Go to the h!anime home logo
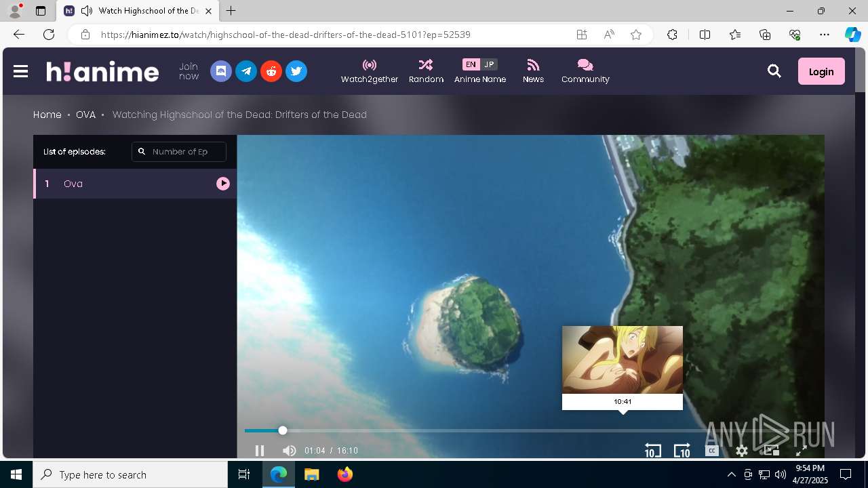Image resolution: width=868 pixels, height=488 pixels. pos(102,71)
